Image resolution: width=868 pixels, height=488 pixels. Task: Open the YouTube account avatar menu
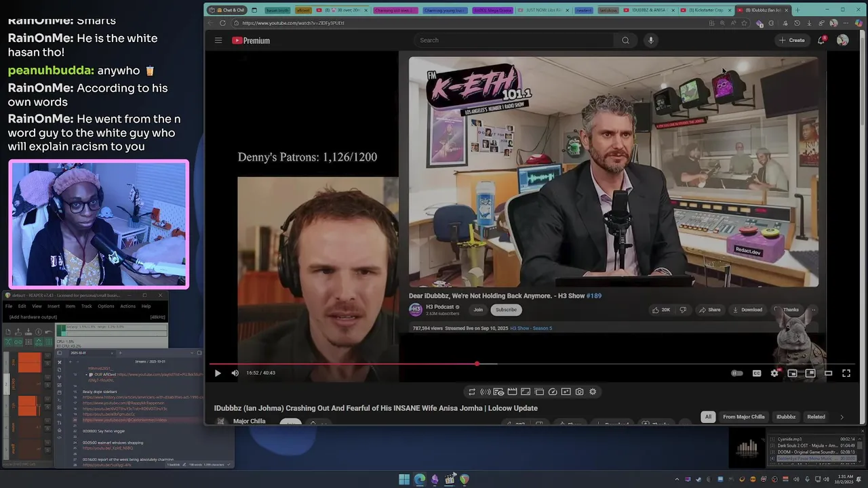842,40
